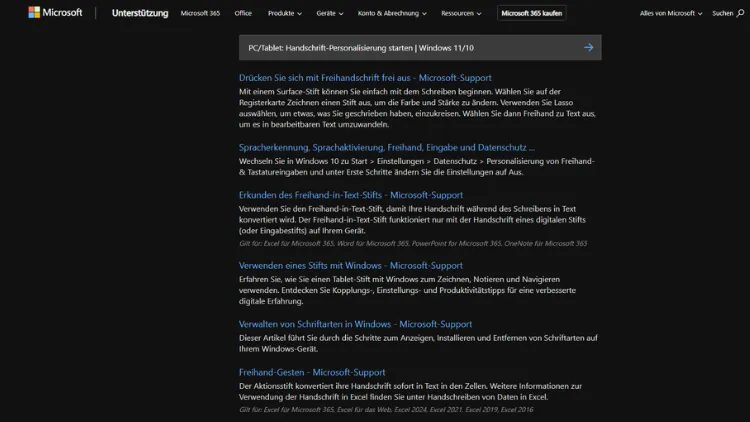
Task: Go to the Microsoft 365 menu item
Action: pyautogui.click(x=200, y=13)
